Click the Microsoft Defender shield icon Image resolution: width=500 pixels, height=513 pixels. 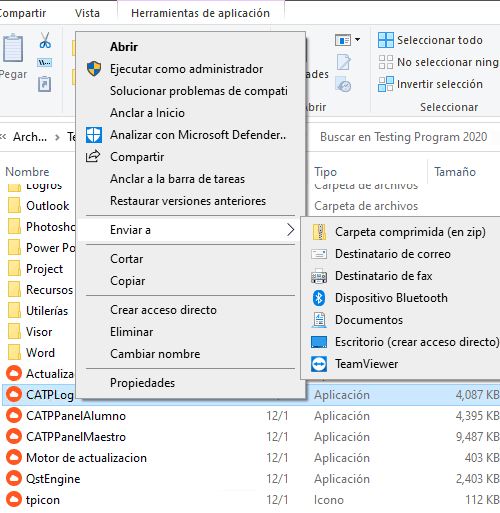[94, 135]
